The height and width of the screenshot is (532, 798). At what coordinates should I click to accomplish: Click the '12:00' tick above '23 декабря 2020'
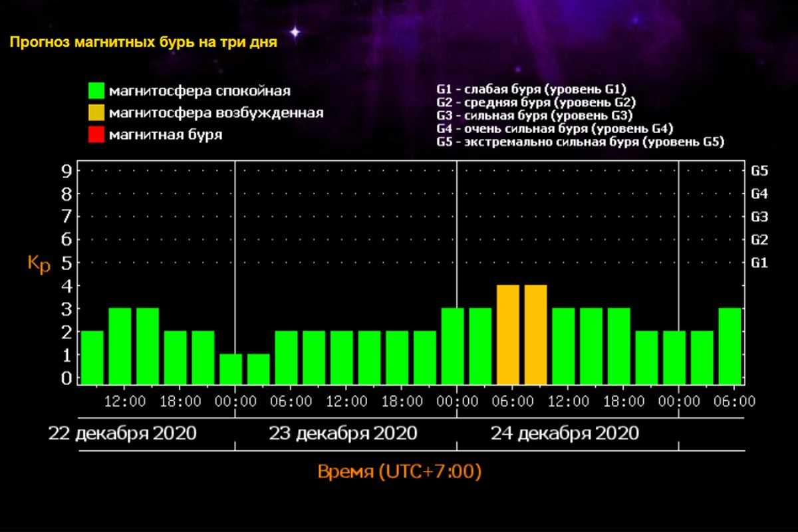click(347, 402)
